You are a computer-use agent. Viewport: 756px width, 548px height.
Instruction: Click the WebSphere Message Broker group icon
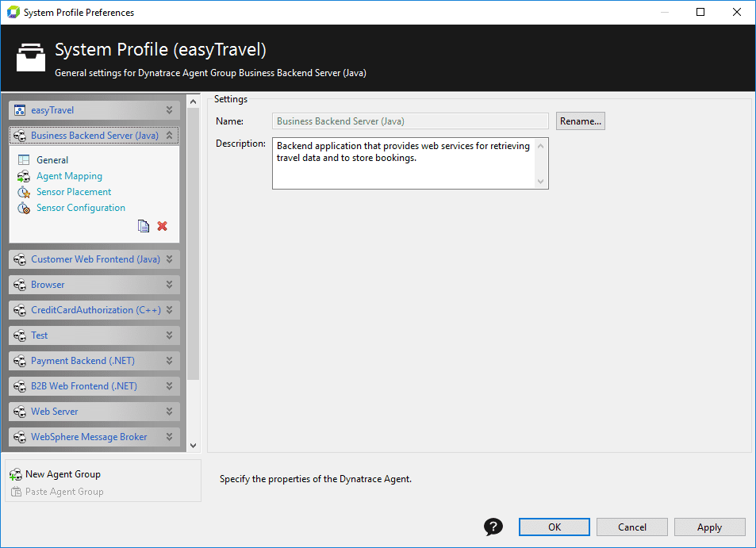click(x=20, y=437)
